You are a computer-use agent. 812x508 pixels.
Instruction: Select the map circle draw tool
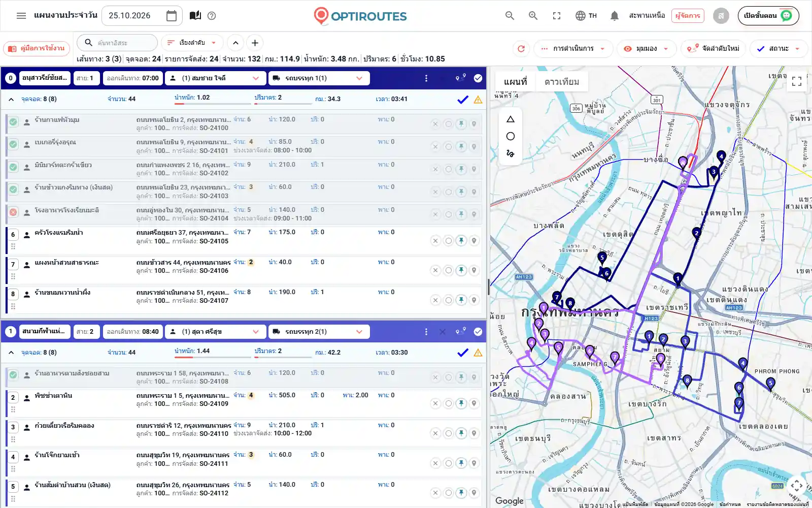[x=511, y=136]
